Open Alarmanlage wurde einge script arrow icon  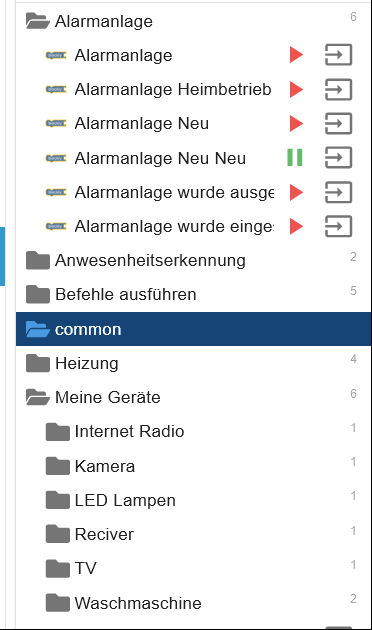tap(338, 226)
